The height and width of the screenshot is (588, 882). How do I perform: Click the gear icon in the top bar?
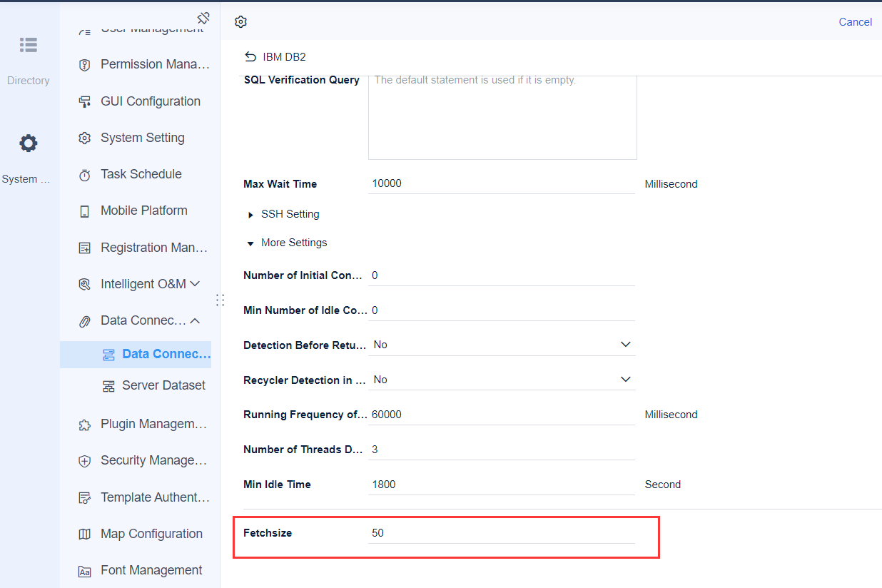240,22
